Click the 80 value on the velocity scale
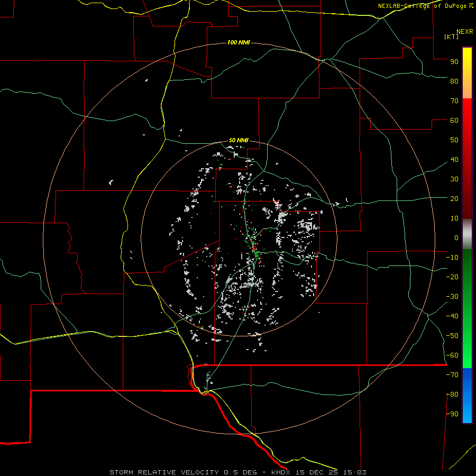The image size is (476, 476). click(454, 81)
